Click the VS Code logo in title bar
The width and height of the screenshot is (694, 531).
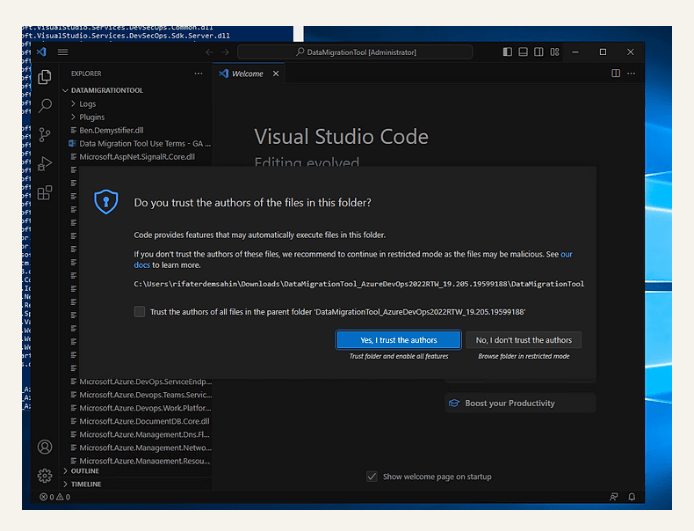click(x=42, y=52)
